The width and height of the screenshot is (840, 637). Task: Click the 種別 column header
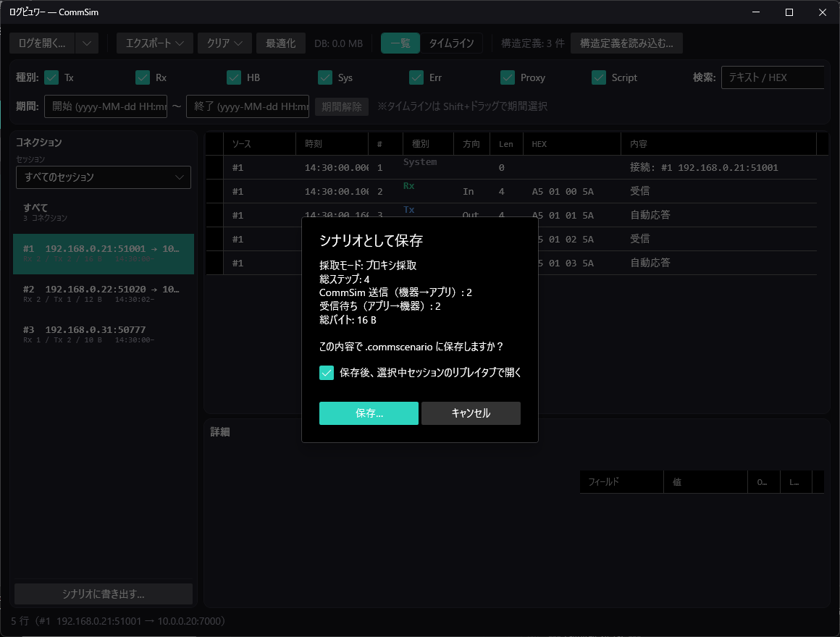pos(428,144)
